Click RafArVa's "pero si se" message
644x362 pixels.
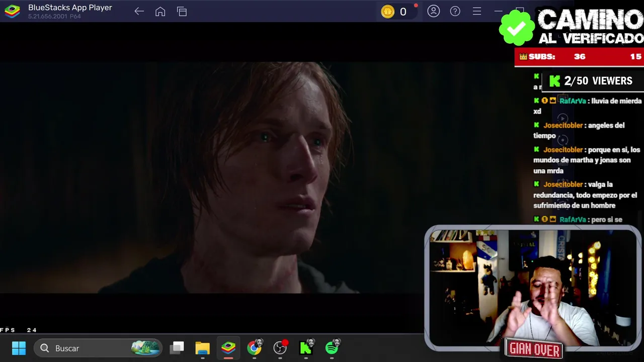tap(578, 220)
